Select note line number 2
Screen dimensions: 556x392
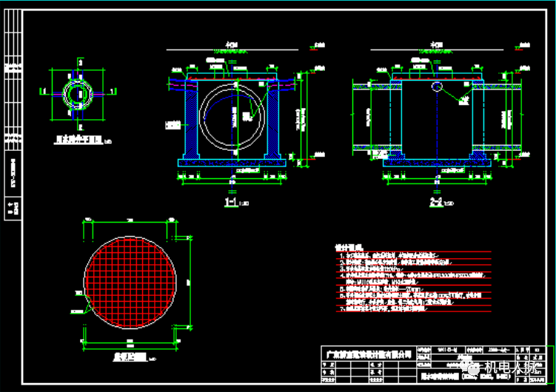(x=396, y=263)
